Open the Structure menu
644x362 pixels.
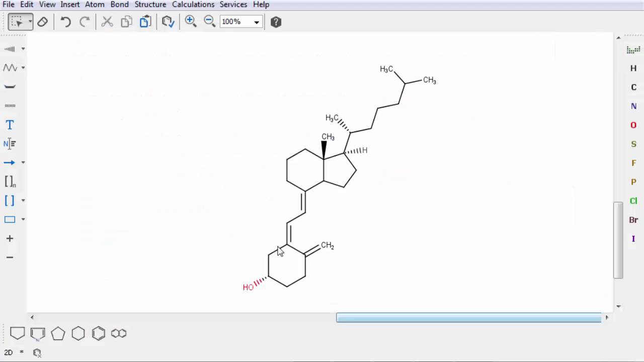[150, 5]
